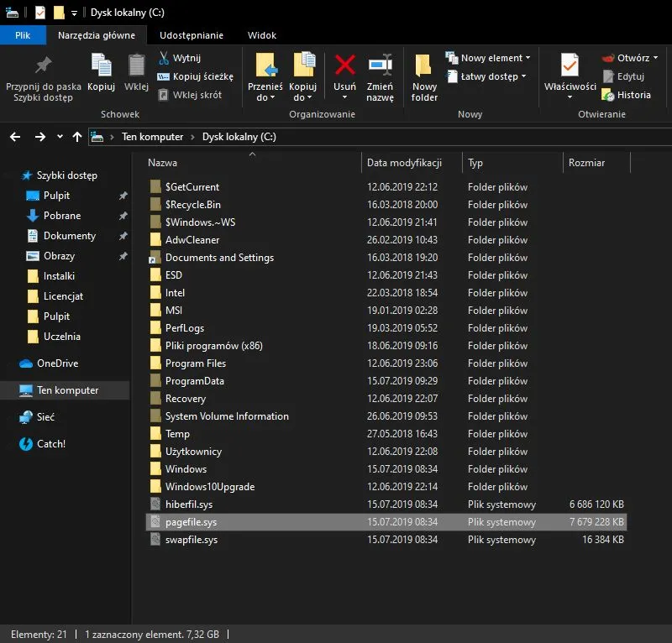The height and width of the screenshot is (643, 672).
Task: Open recent locations dropdown arrow beside Forward
Action: 60,137
